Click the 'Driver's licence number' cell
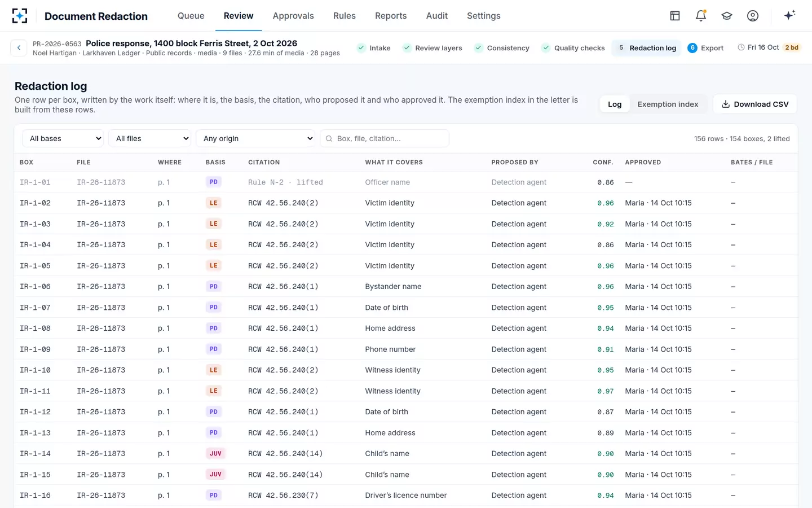 click(406, 496)
